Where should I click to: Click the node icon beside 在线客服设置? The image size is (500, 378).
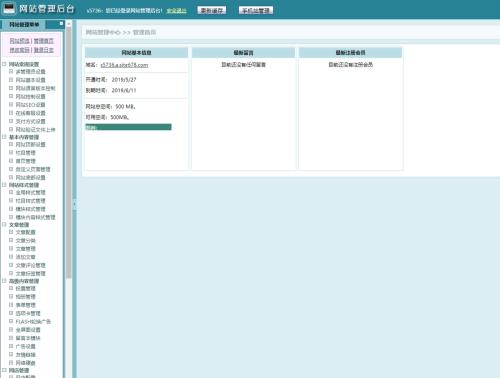(x=11, y=113)
